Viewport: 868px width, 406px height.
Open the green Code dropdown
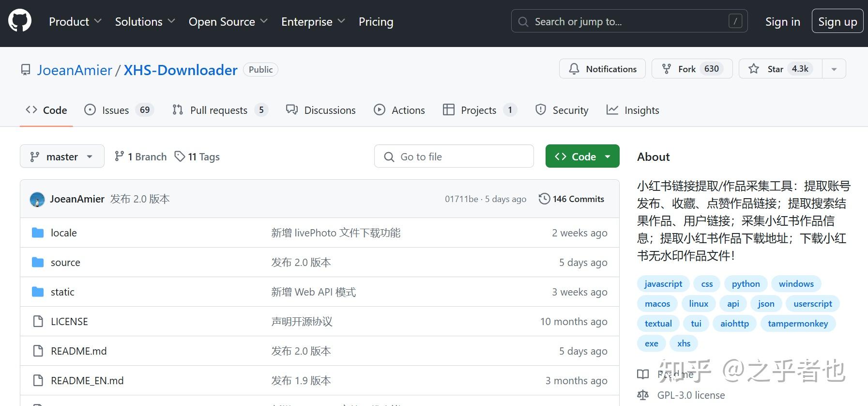pyautogui.click(x=582, y=156)
